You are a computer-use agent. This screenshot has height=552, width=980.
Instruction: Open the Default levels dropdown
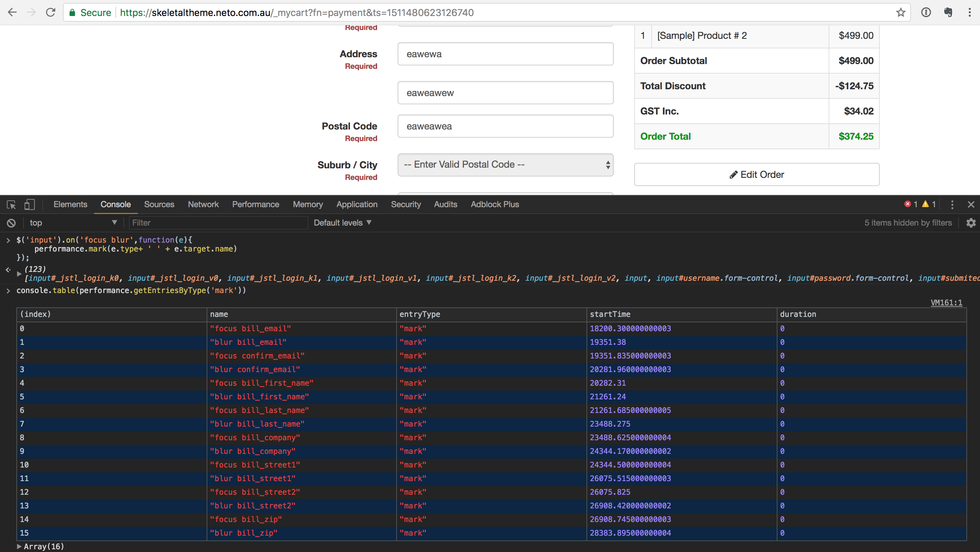click(x=342, y=223)
